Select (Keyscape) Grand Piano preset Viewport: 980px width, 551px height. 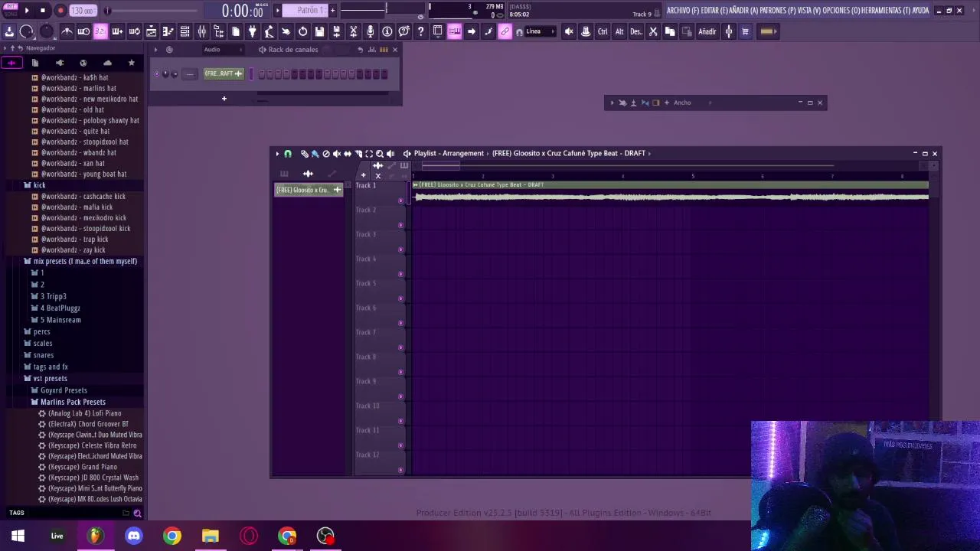click(78, 467)
